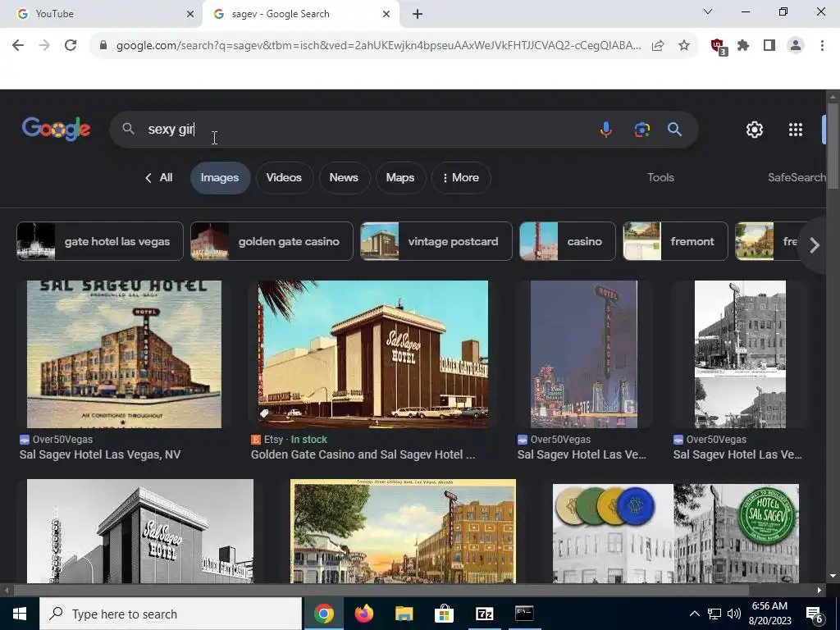Toggle the browser side panel icon
The image size is (840, 630).
[769, 46]
